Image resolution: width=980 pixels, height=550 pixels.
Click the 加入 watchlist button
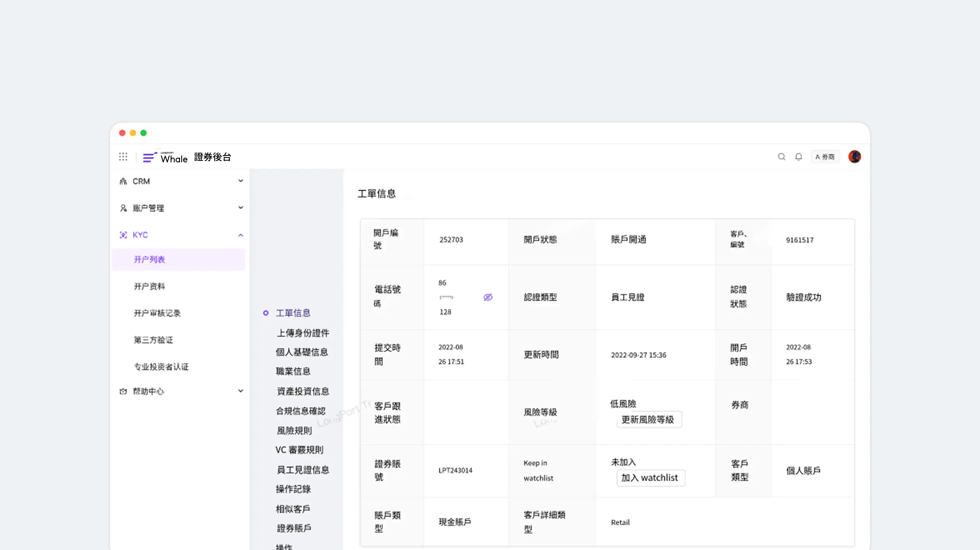point(650,478)
